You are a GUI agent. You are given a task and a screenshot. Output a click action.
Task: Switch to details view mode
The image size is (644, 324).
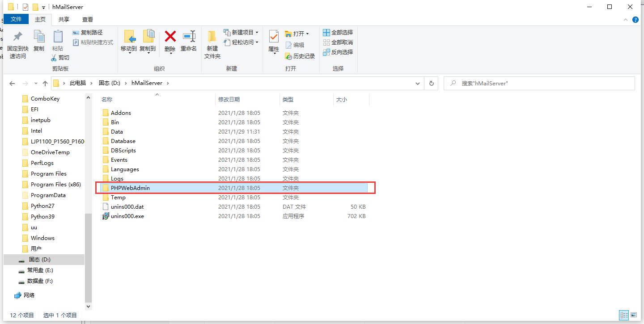coord(624,316)
